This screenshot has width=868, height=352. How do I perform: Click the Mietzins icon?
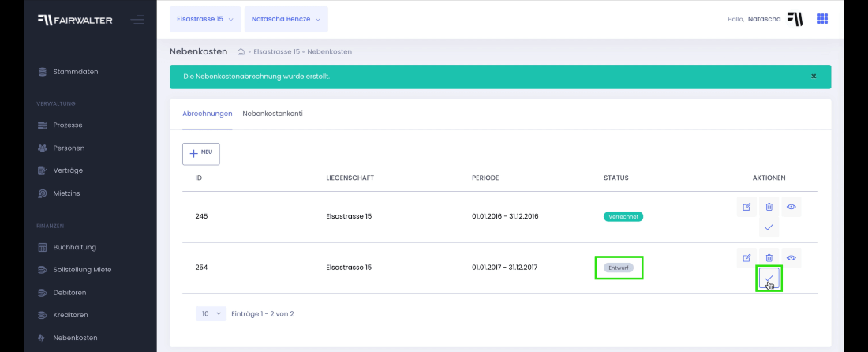pyautogui.click(x=42, y=193)
